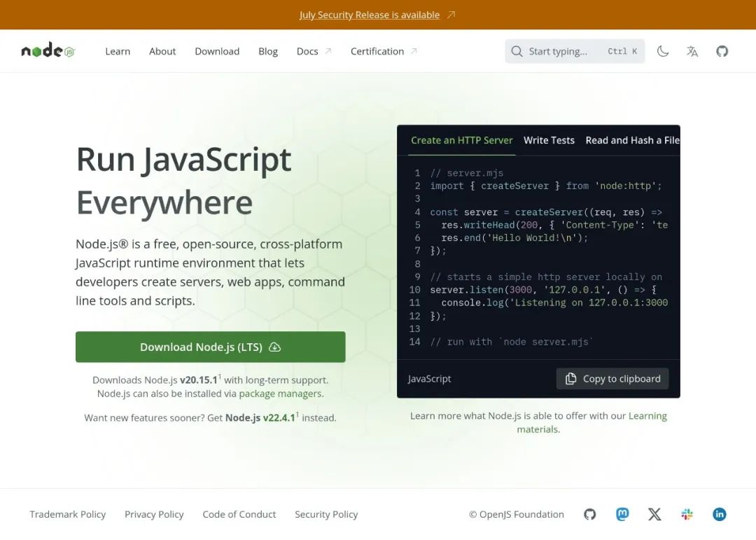Screen dimensions: 756x540
Task: Click download cloud icon on LTS button
Action: click(275, 347)
